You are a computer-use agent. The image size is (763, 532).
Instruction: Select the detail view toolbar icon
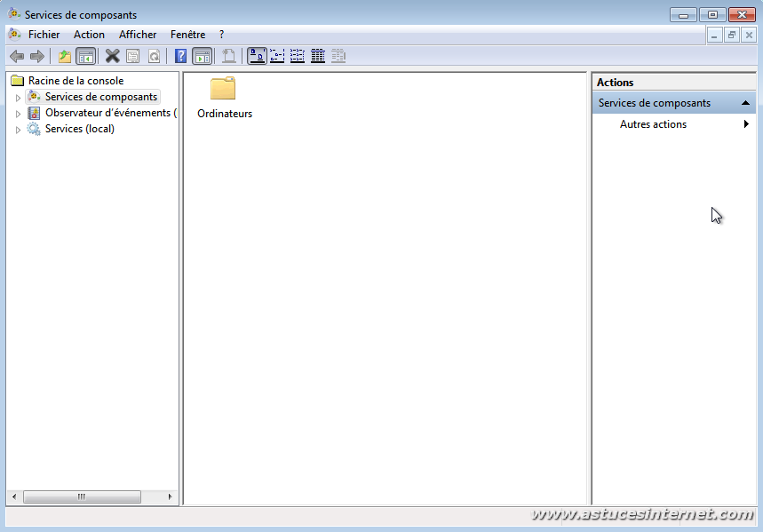click(x=318, y=56)
